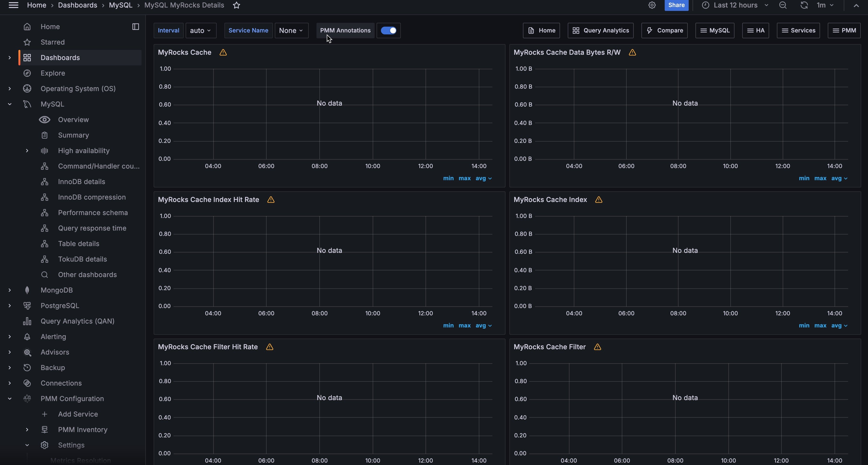The image size is (868, 465).
Task: Collapse the top toolbar with chevron
Action: pyautogui.click(x=856, y=5)
